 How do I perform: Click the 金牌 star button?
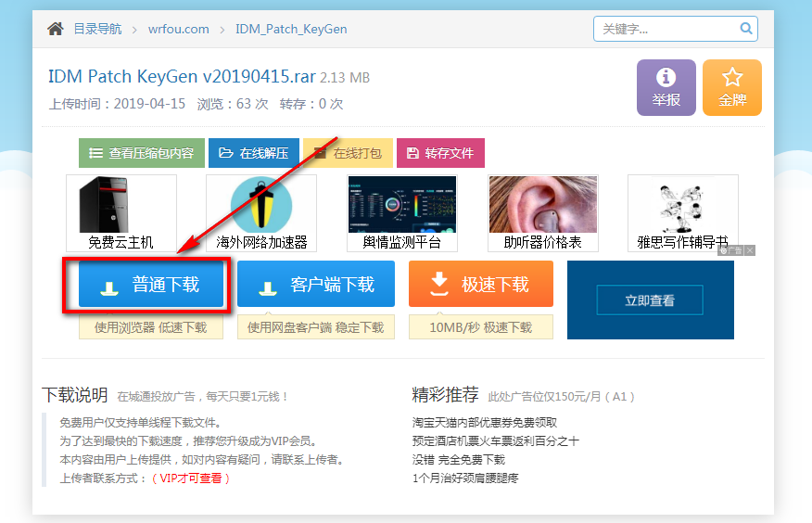point(731,87)
